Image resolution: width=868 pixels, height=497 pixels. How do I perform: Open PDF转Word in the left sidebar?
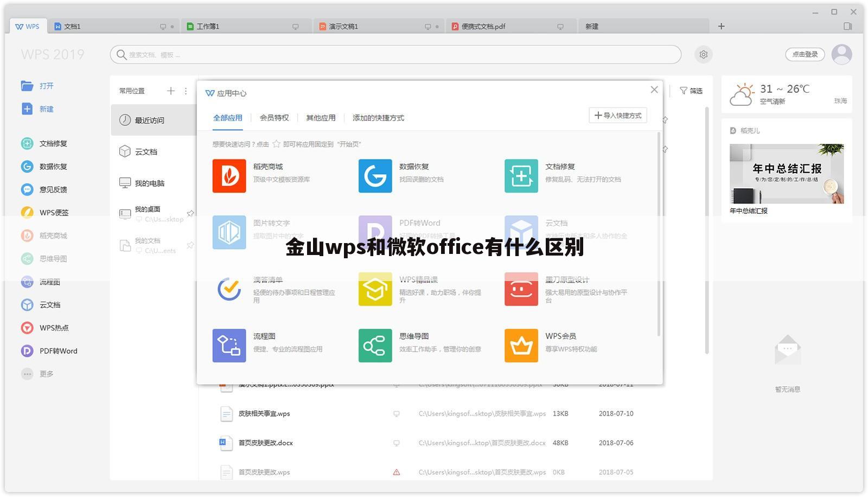pyautogui.click(x=49, y=351)
